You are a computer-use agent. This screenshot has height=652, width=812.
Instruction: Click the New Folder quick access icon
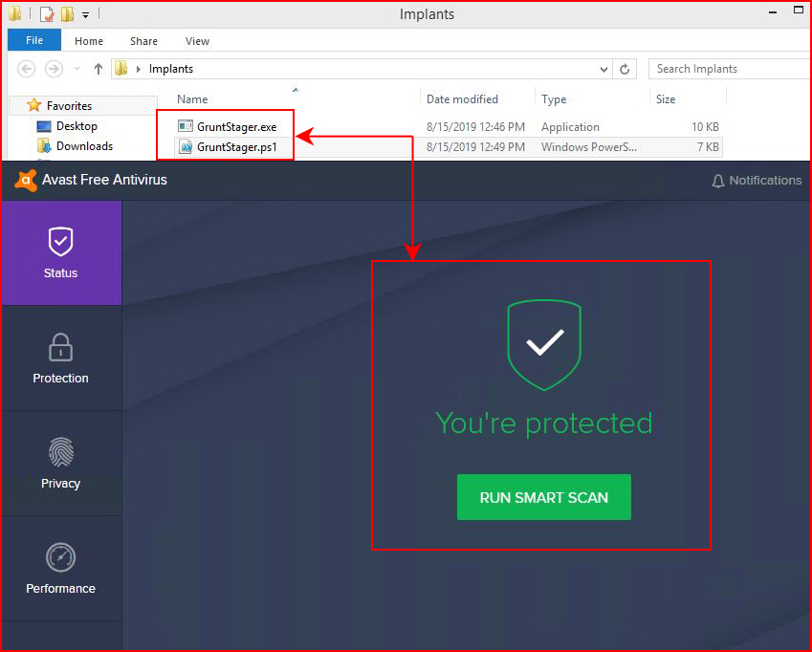[x=67, y=14]
